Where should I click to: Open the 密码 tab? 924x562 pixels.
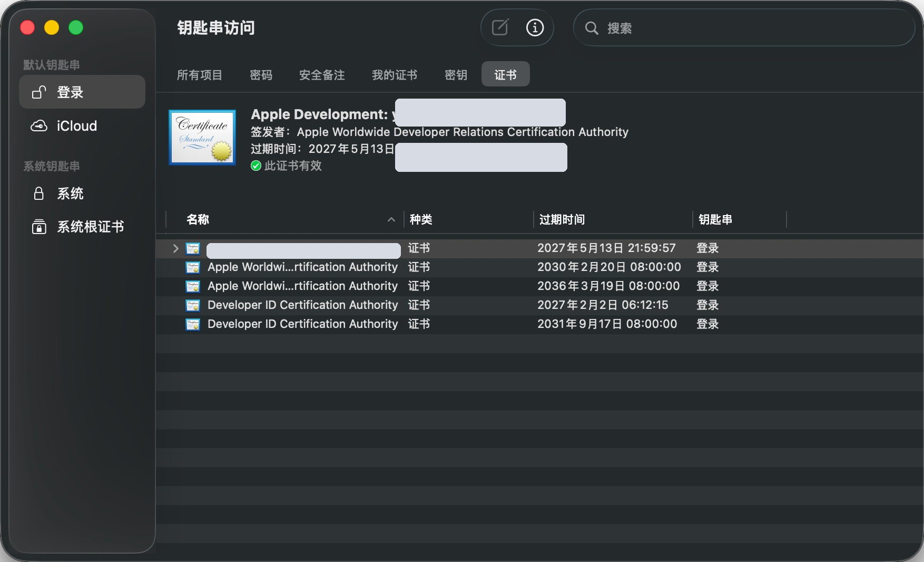(261, 75)
